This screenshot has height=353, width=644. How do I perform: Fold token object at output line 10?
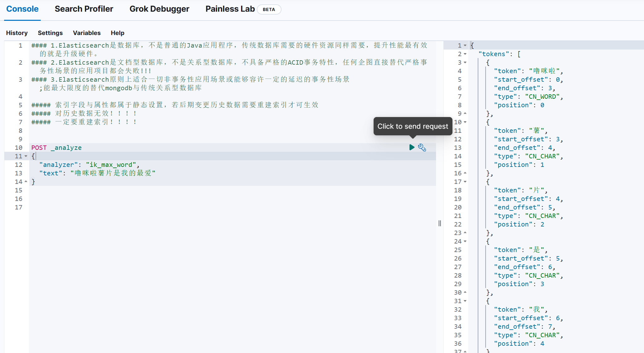[x=465, y=122]
